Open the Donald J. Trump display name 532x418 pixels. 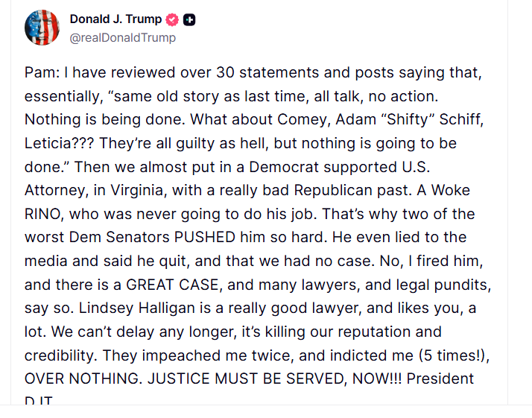pyautogui.click(x=115, y=19)
